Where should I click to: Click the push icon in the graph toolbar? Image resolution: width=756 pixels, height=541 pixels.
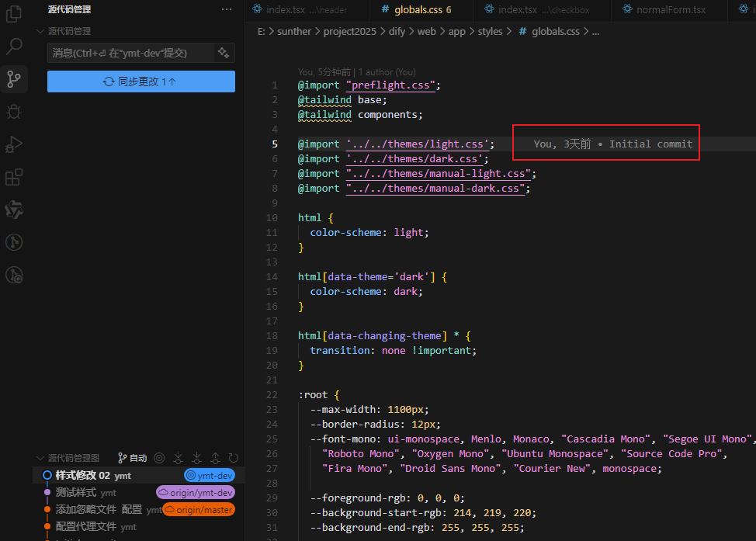click(215, 457)
